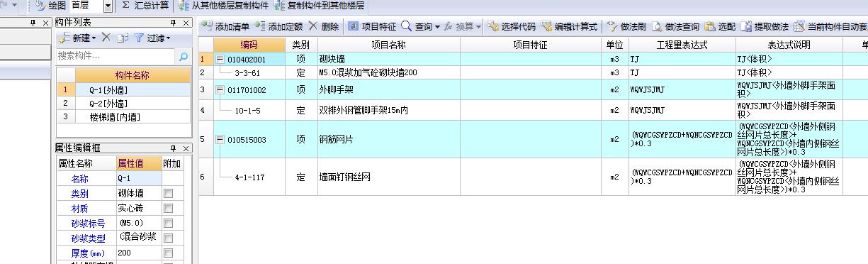Open 项目特征 toolbar item
868x264 pixels.
click(371, 26)
